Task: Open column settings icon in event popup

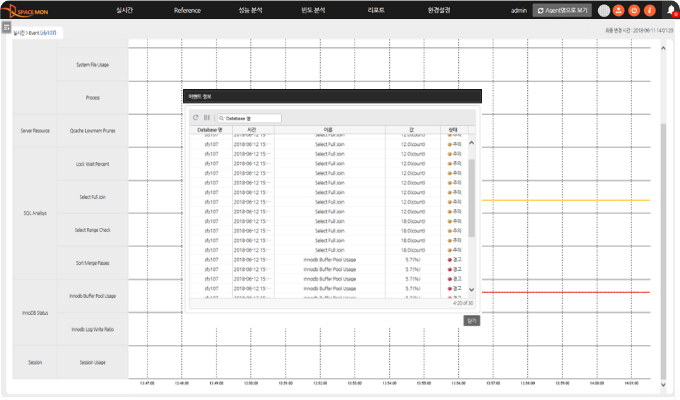Action: coord(207,118)
